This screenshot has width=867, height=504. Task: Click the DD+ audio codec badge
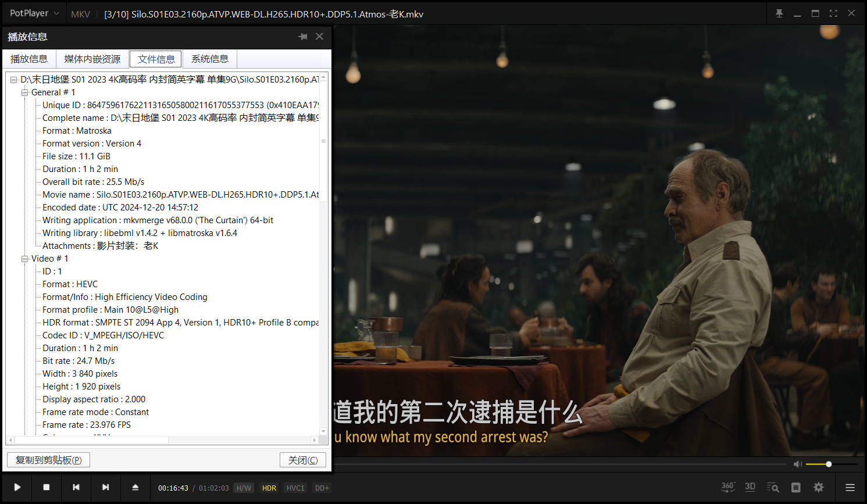click(x=322, y=488)
